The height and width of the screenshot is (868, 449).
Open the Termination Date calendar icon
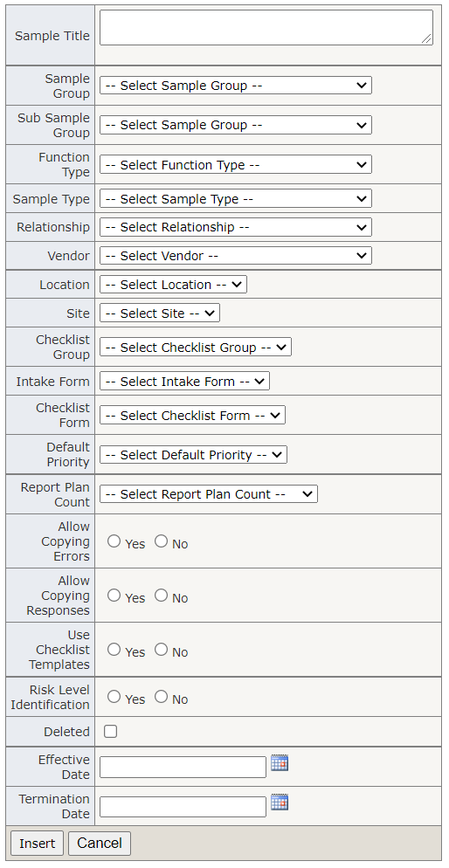280,803
